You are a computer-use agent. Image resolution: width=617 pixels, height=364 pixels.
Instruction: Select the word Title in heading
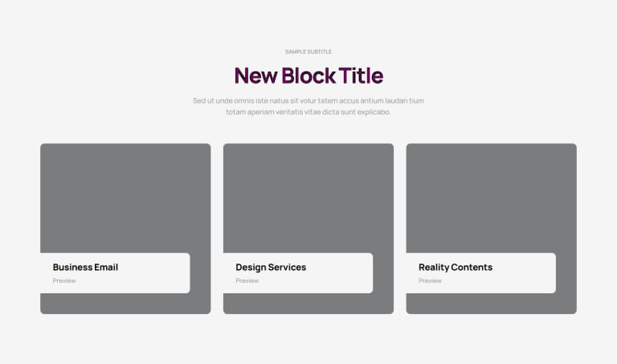click(x=362, y=76)
